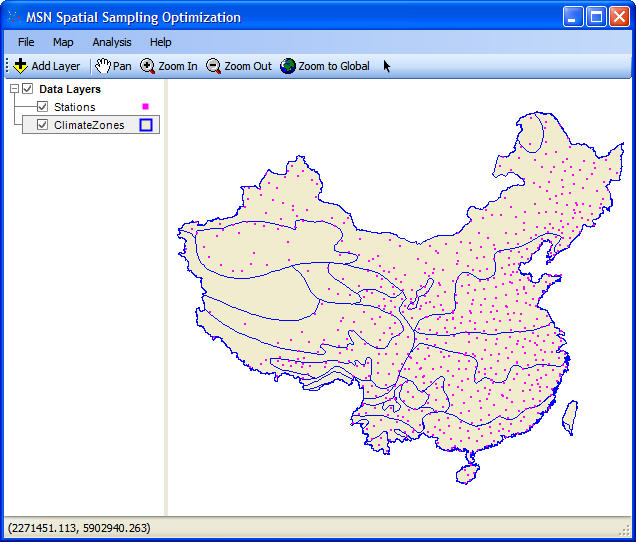
Task: Open the Help menu
Action: (x=161, y=42)
